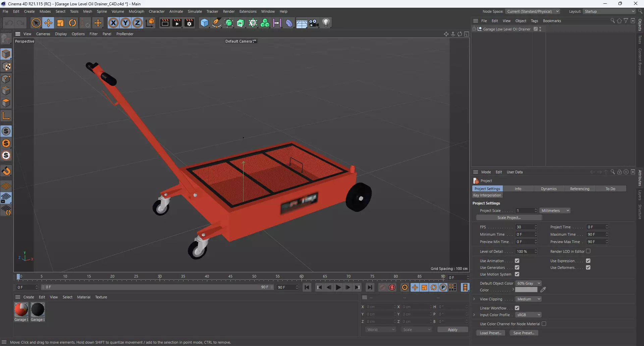Click the Deformer bend icon

tap(289, 23)
